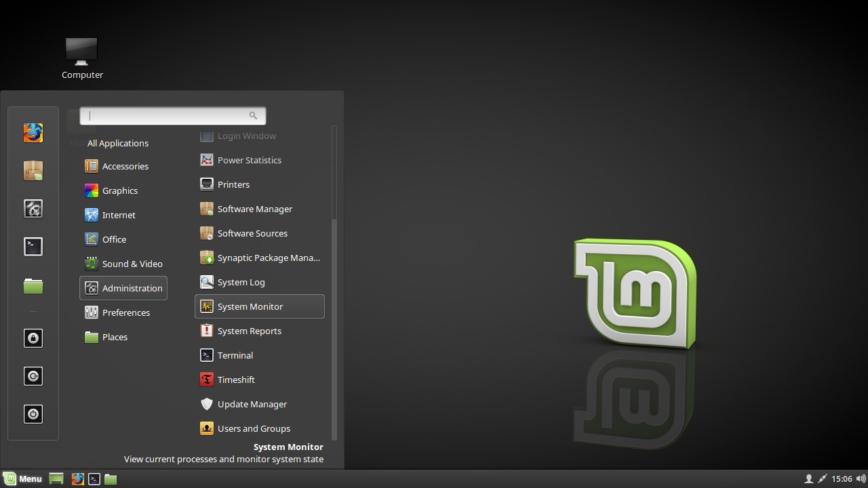The height and width of the screenshot is (488, 868).
Task: Open Power Statistics label
Action: tap(250, 160)
